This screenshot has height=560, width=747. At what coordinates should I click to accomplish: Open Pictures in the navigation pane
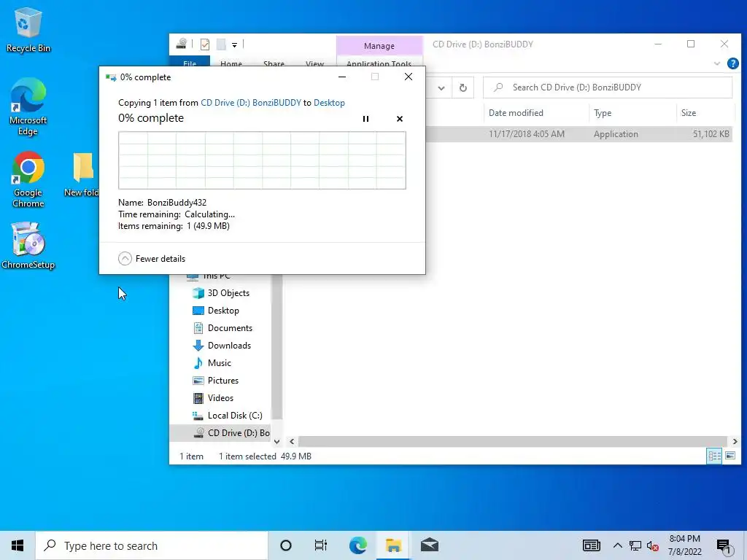tap(223, 381)
